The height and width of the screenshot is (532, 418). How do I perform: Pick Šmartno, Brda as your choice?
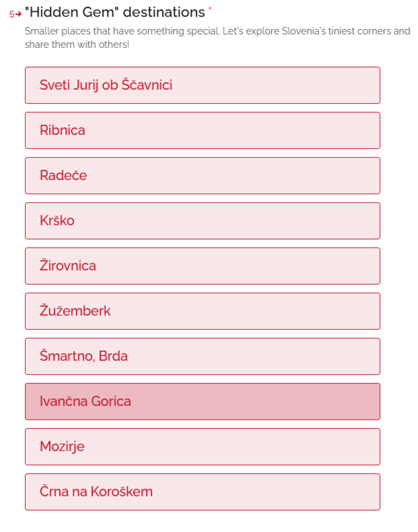(202, 356)
